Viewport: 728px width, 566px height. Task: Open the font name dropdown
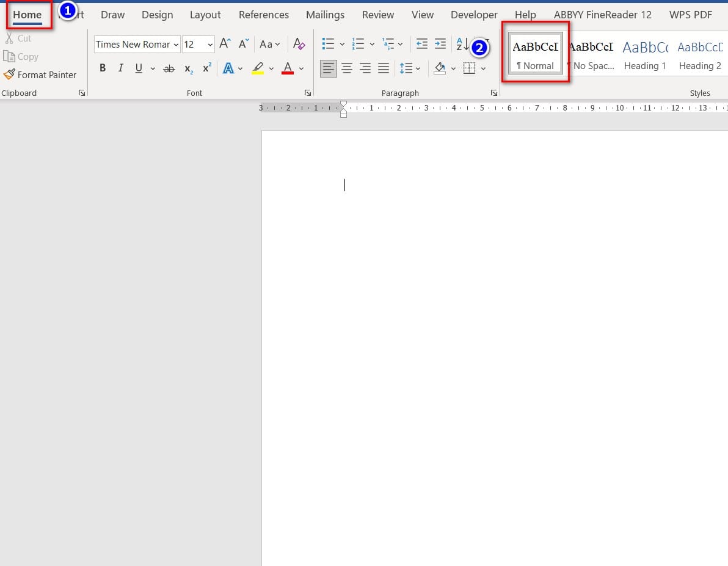(x=176, y=45)
